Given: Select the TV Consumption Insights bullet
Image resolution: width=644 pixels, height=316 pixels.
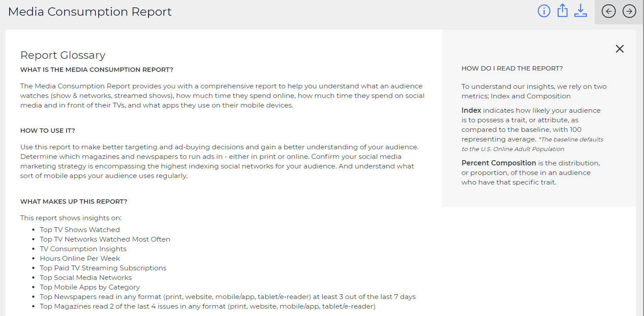Looking at the screenshot, I should pos(83,249).
